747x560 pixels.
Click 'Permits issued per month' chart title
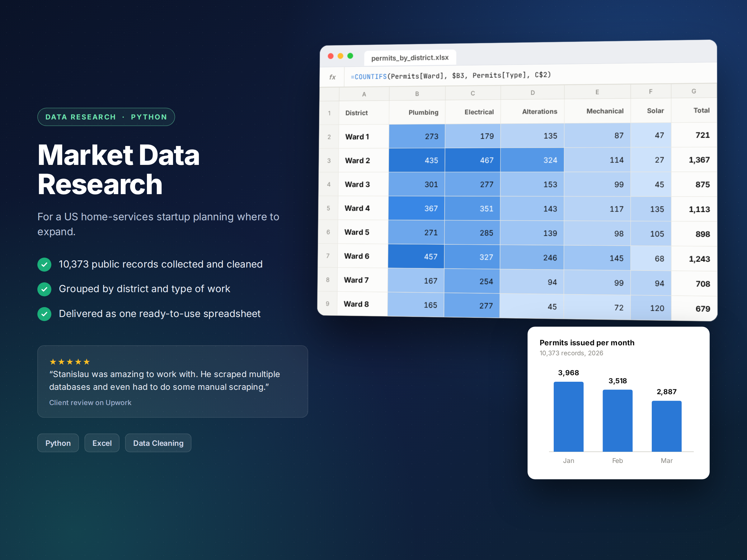pyautogui.click(x=587, y=343)
